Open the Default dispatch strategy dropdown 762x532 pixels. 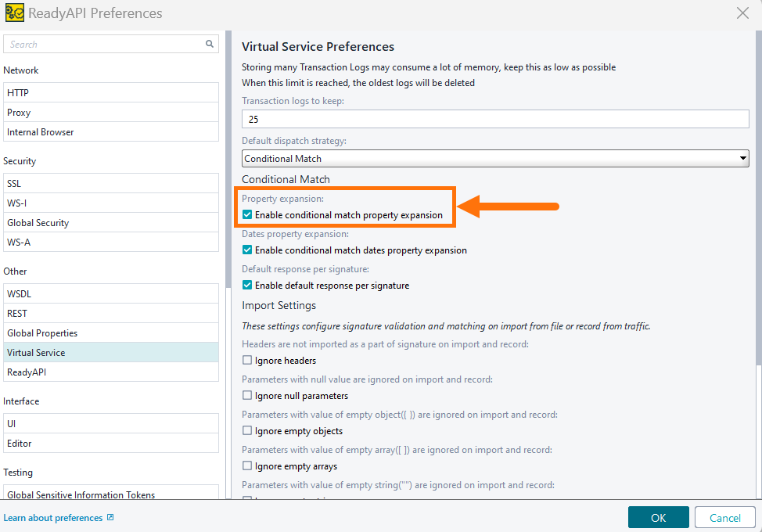click(495, 159)
